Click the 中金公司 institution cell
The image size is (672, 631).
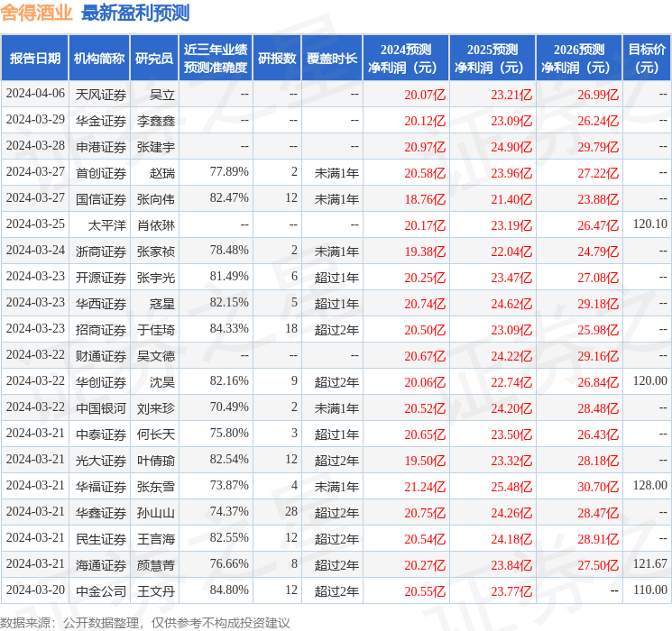[x=101, y=591]
